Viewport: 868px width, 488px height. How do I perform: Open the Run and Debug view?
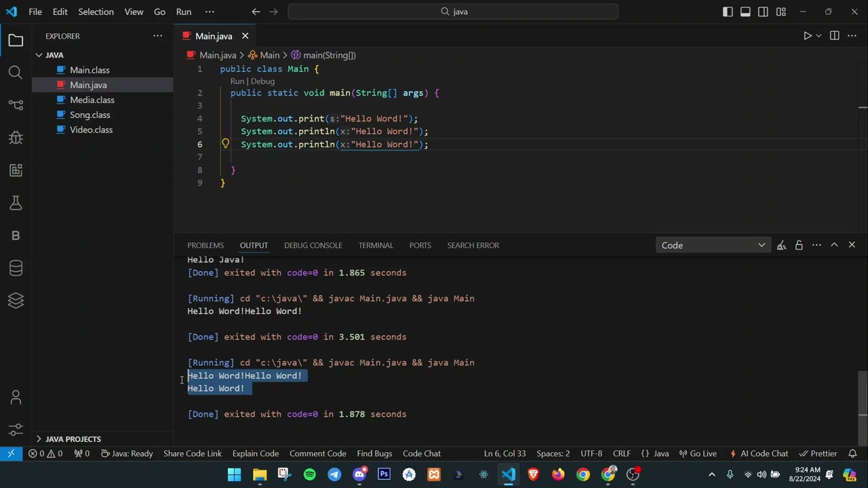16,138
